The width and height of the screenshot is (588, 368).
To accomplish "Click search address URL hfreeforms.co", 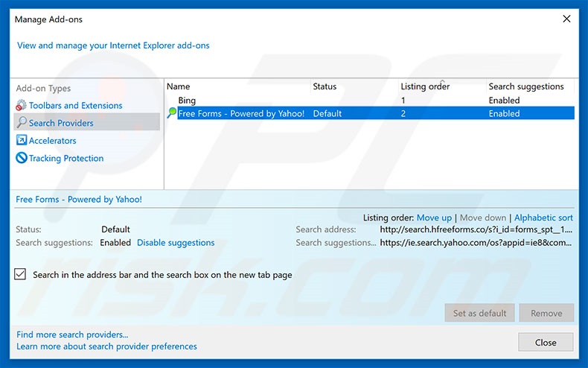I will coord(476,229).
